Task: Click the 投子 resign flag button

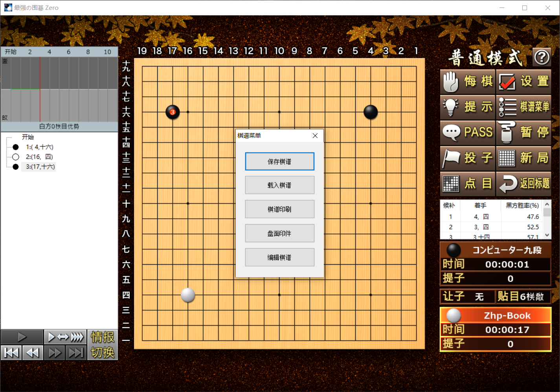Action: coord(468,158)
